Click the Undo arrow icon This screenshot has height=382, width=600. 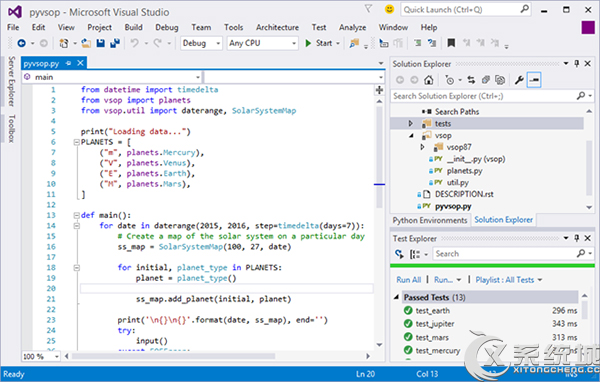(134, 43)
